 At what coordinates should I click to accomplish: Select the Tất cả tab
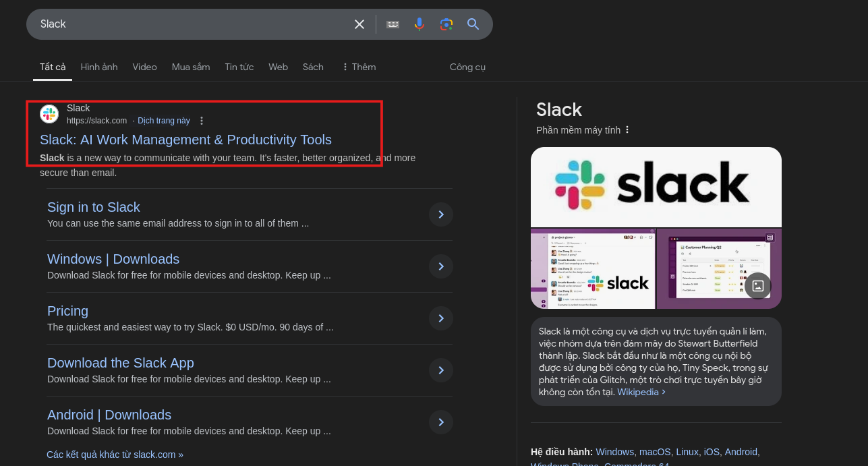coord(53,67)
